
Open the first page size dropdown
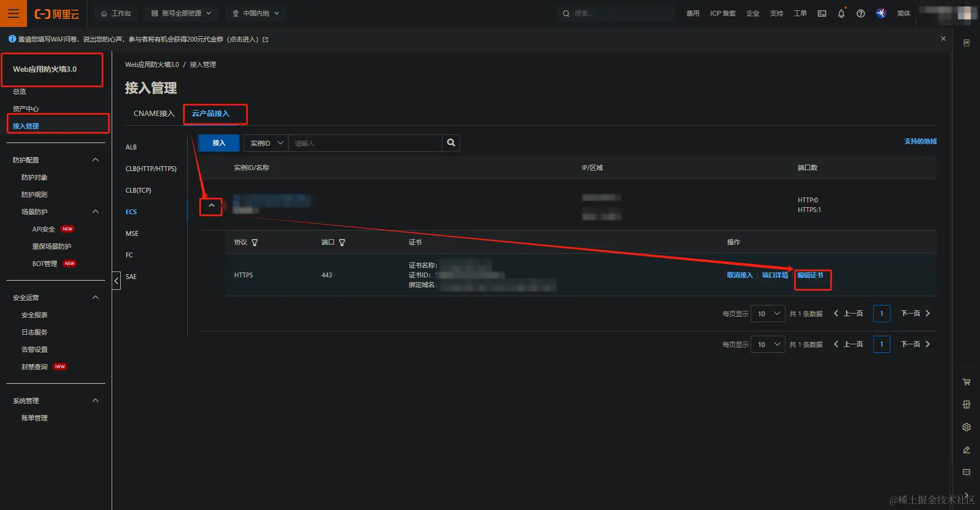pyautogui.click(x=768, y=314)
